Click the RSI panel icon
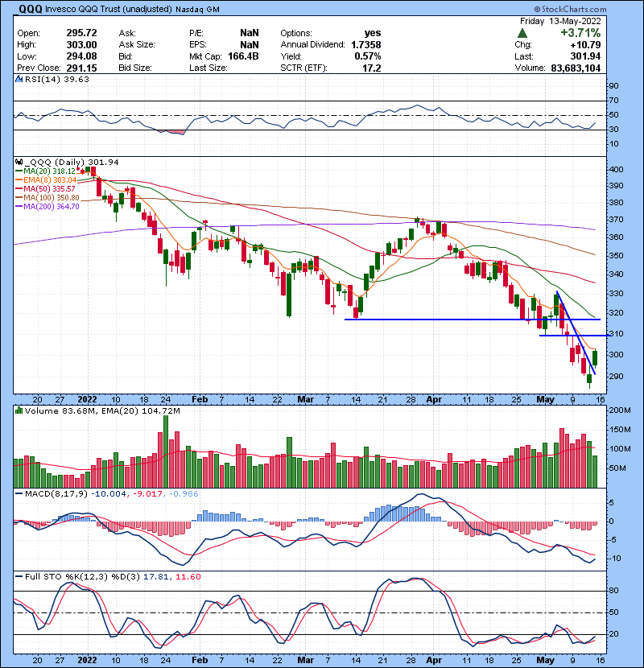The width and height of the screenshot is (644, 668). point(19,79)
